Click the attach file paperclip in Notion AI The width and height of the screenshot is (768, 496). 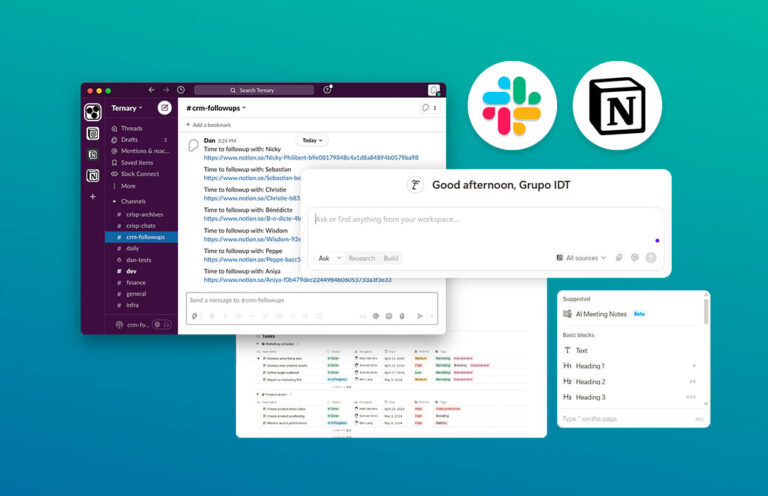click(x=619, y=258)
